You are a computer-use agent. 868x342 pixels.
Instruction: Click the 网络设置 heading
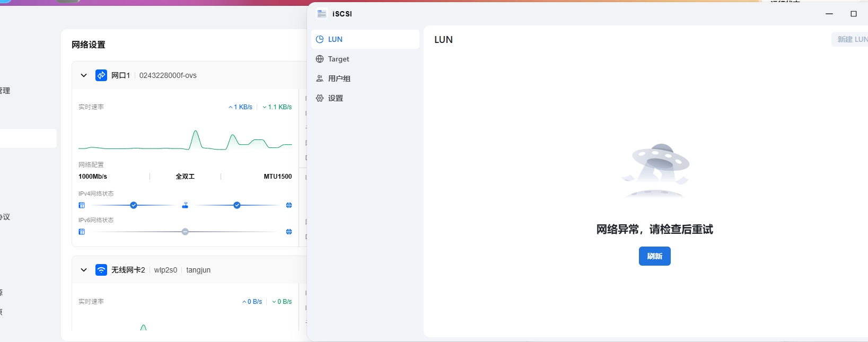(x=89, y=45)
